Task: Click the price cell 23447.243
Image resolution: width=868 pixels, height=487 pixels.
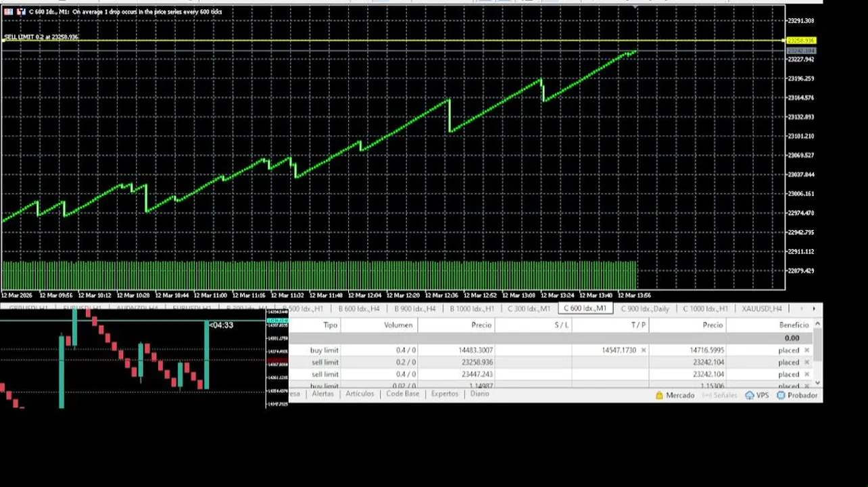Action: coord(456,374)
